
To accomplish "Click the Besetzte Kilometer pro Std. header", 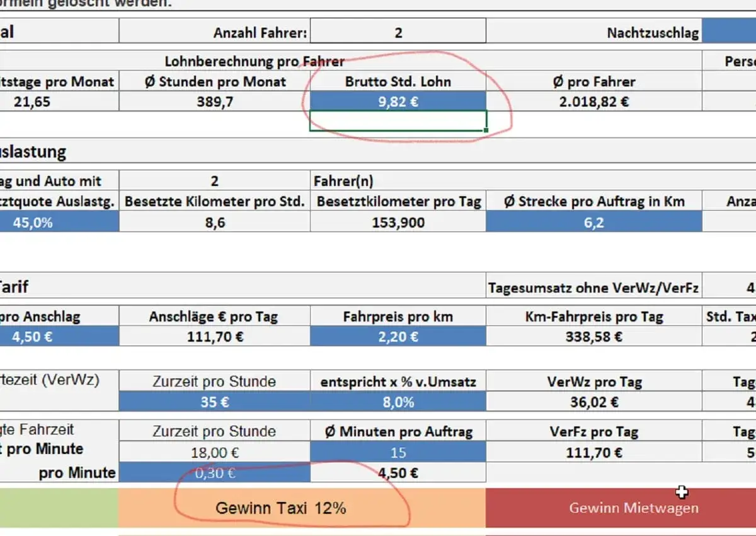I will coord(214,201).
